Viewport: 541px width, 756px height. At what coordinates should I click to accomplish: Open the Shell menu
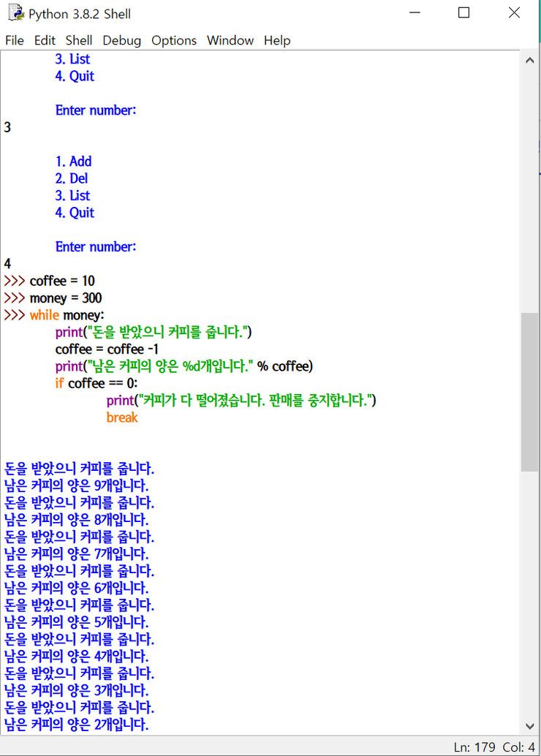(x=79, y=40)
